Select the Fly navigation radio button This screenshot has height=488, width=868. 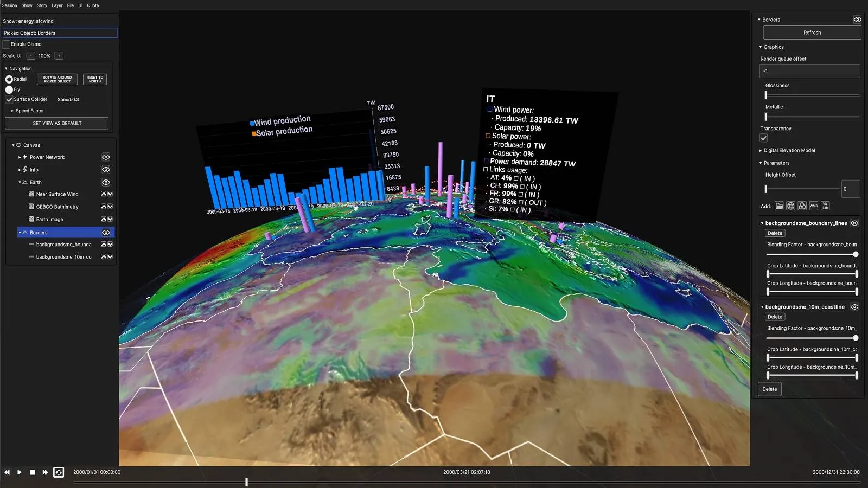point(9,89)
